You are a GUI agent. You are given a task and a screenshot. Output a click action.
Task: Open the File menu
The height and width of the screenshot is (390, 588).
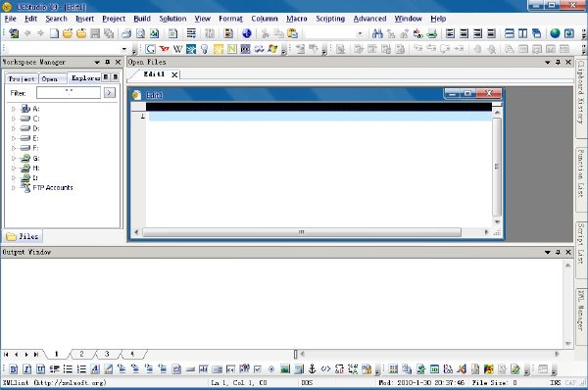10,19
